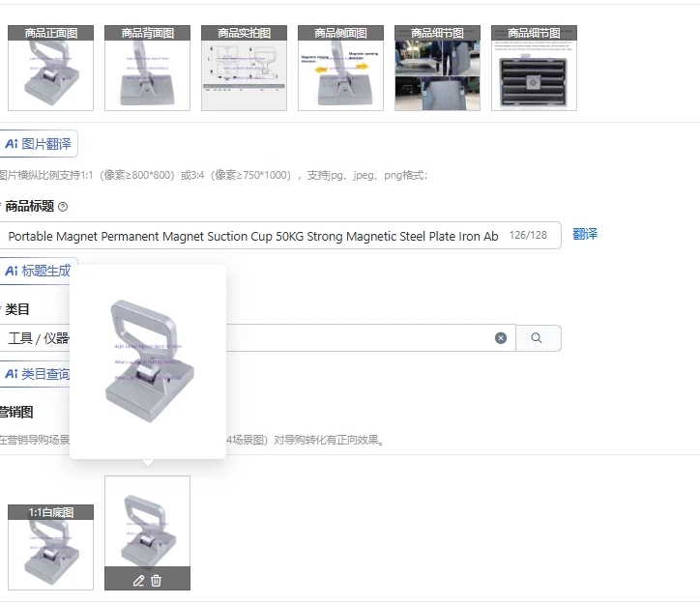Click the enlarged popup preview of the magnet image
Screen dimensions: 700x604
pos(148,361)
